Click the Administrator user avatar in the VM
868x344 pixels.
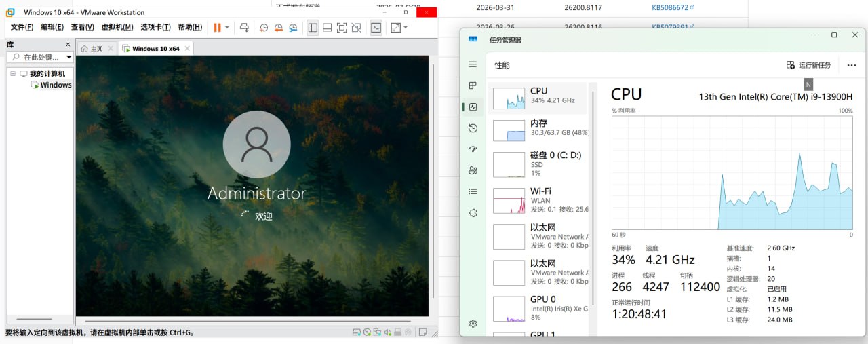click(x=256, y=144)
